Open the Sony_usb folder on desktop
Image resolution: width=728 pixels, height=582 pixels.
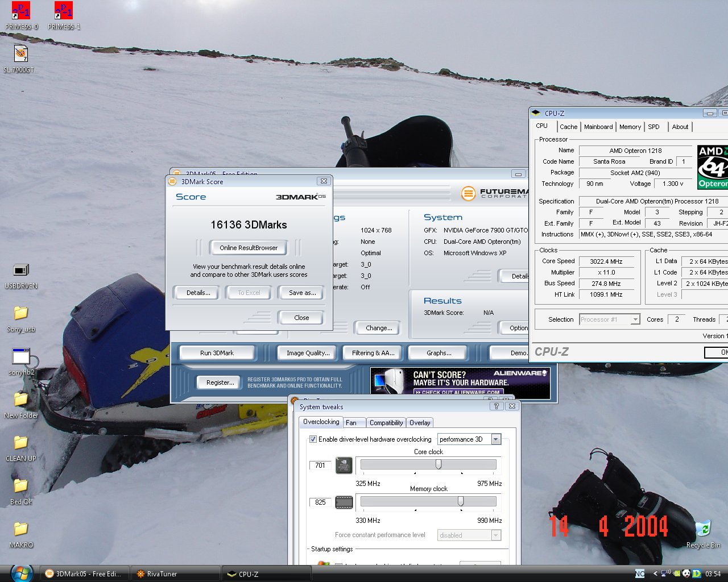[x=21, y=318]
